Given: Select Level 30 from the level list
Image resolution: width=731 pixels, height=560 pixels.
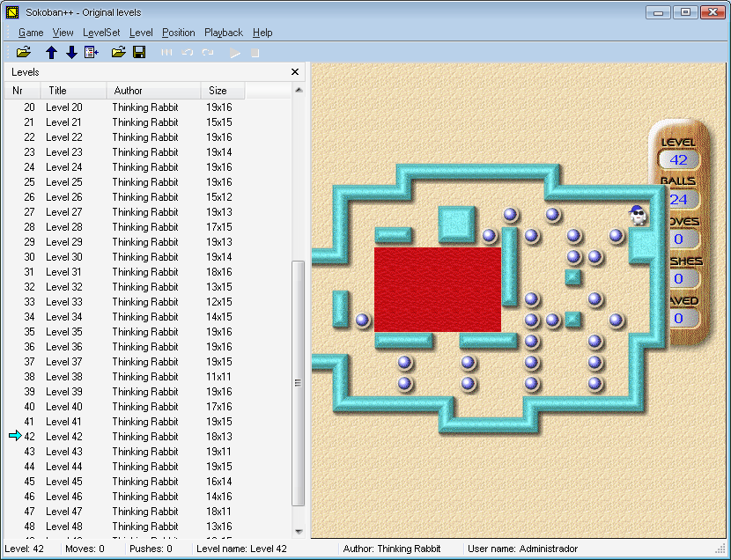Looking at the screenshot, I should [64, 256].
